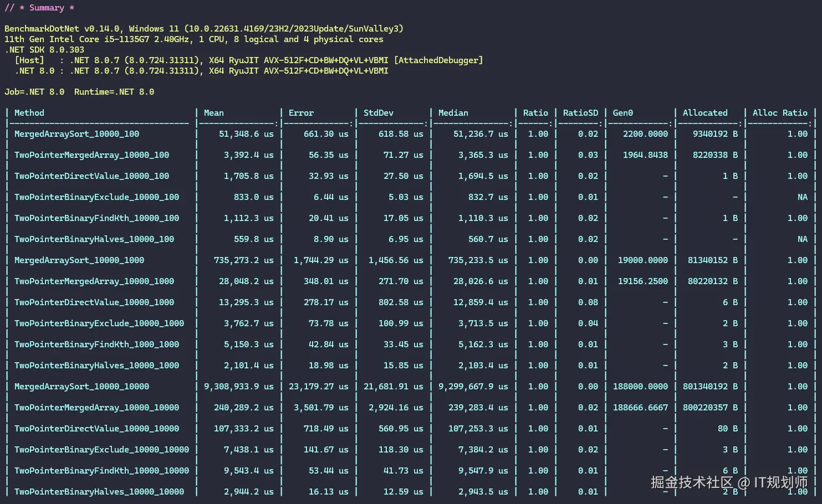
Task: Click StdDev value 802.58 us
Action: click(401, 302)
